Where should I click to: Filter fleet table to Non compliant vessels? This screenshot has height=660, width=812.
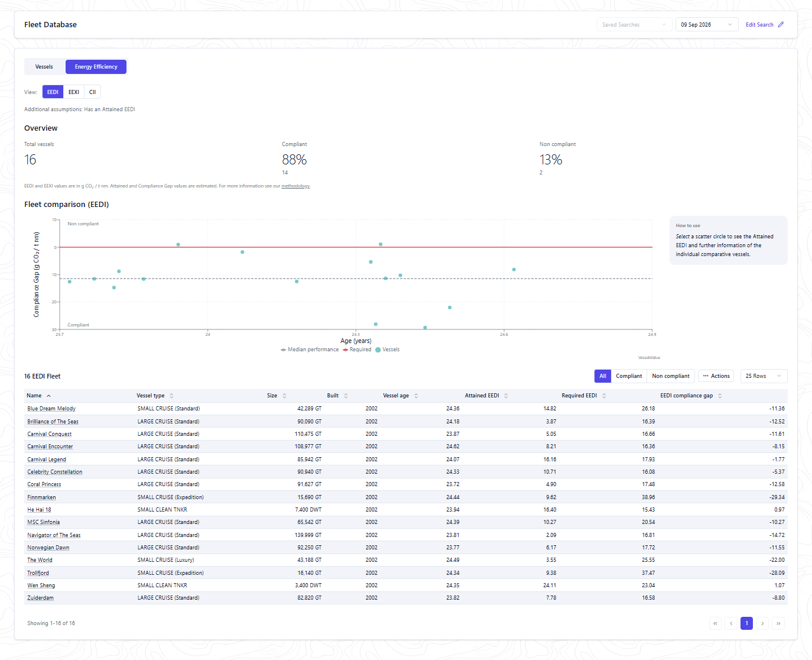coord(671,376)
